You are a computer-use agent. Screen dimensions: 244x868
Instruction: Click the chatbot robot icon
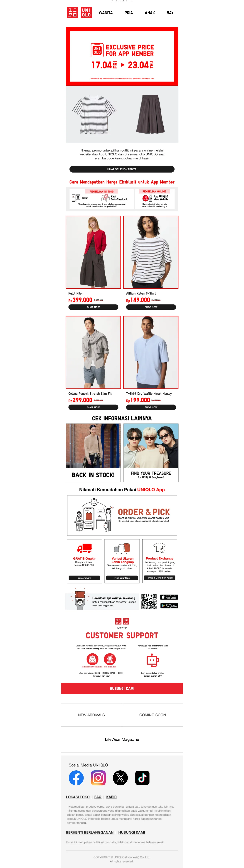coord(152,661)
